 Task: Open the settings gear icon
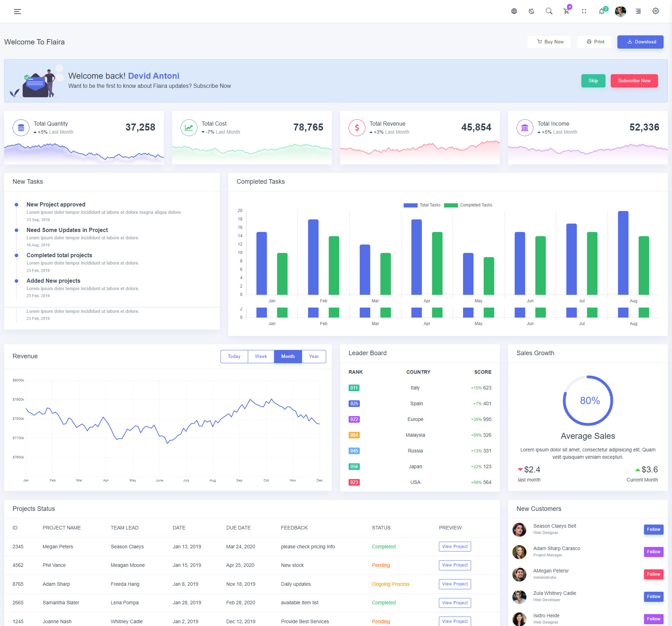(656, 11)
